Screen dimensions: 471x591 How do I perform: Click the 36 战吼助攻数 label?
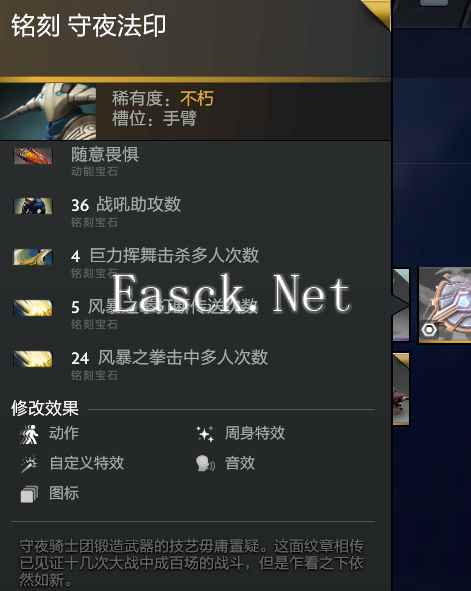(126, 205)
